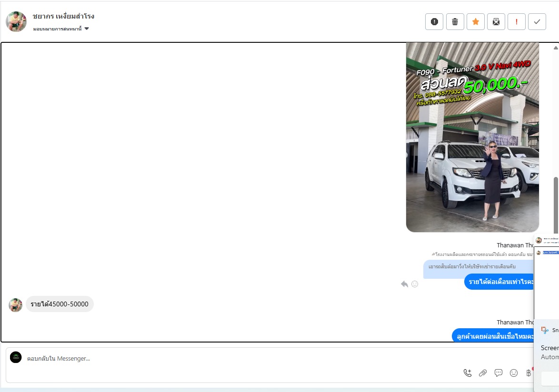Image resolution: width=559 pixels, height=392 pixels.
Task: Click the Thanawan sender label above quoted reply
Action: click(x=515, y=245)
